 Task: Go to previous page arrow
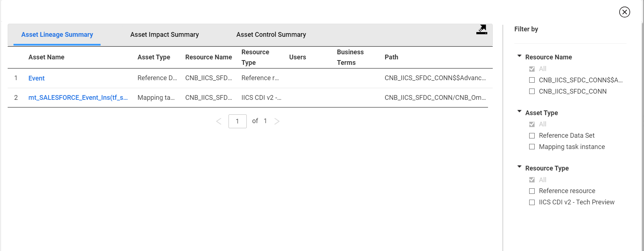coord(219,121)
